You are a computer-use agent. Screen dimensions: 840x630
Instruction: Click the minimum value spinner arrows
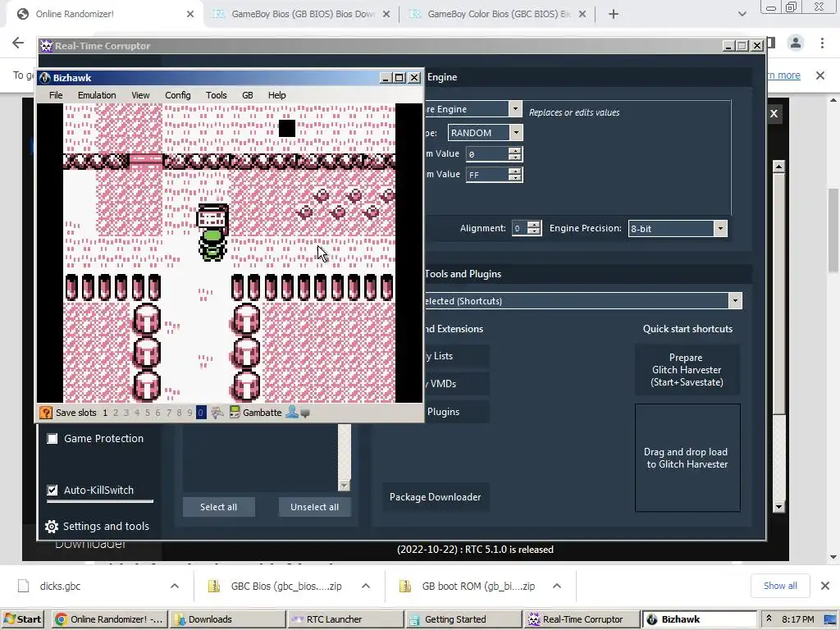[x=515, y=153]
